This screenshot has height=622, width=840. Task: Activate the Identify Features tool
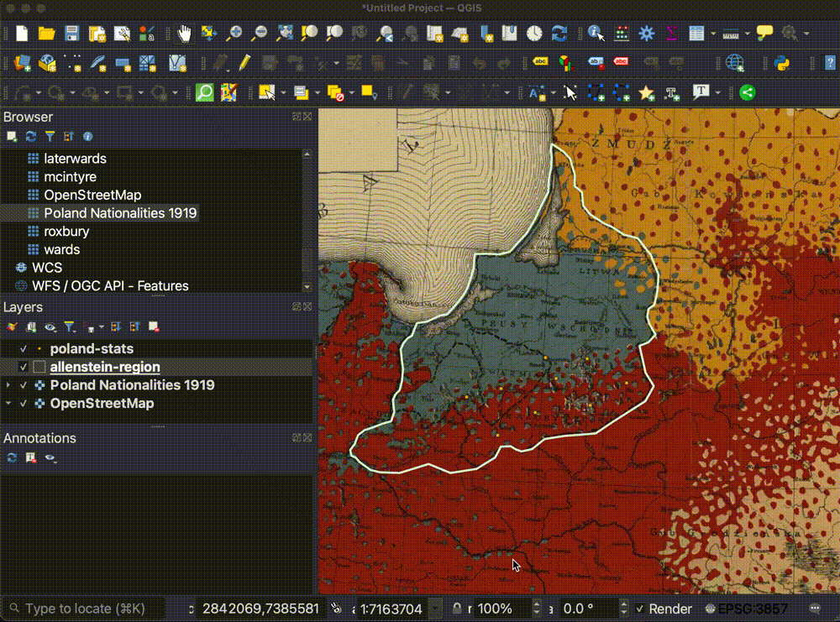pos(596,34)
